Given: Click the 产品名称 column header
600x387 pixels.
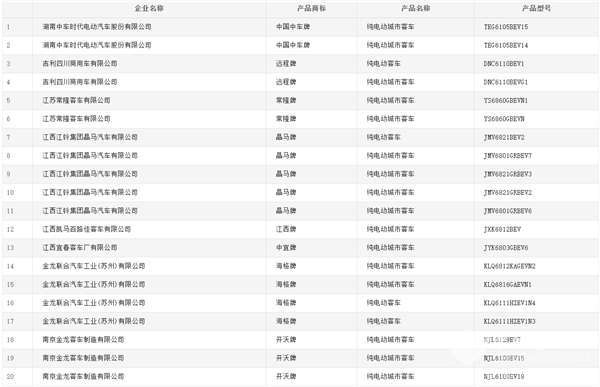Looking at the screenshot, I should pos(416,8).
